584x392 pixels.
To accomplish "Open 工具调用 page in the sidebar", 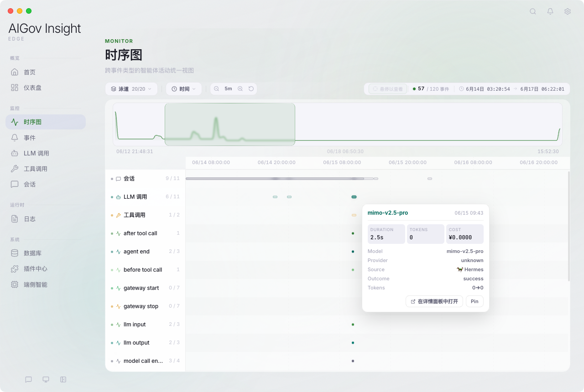I will [x=46, y=169].
